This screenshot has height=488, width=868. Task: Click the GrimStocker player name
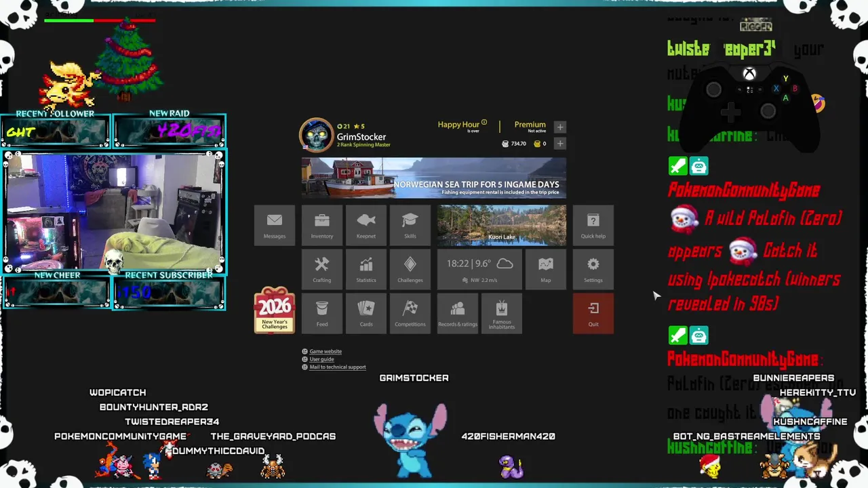pyautogui.click(x=361, y=137)
